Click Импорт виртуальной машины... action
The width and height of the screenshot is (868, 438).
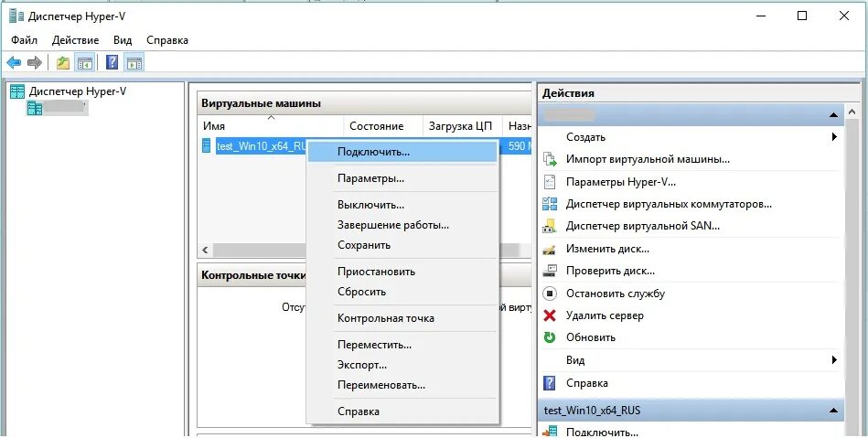[x=648, y=159]
